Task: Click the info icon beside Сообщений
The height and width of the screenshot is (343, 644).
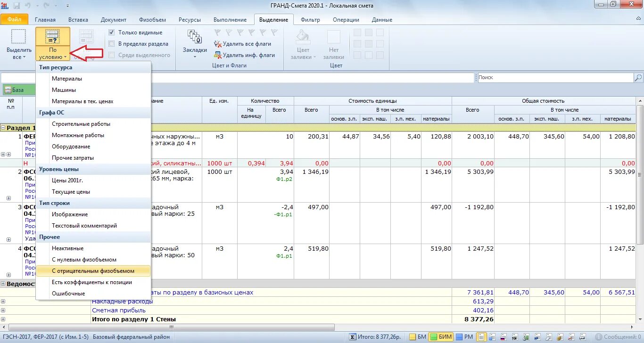Action: pyautogui.click(x=599, y=337)
